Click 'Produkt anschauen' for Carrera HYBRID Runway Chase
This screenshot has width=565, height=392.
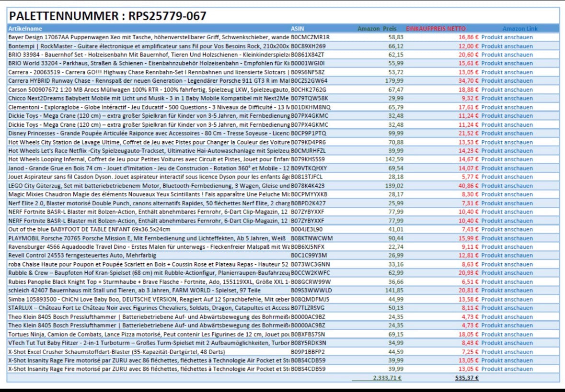click(507, 81)
